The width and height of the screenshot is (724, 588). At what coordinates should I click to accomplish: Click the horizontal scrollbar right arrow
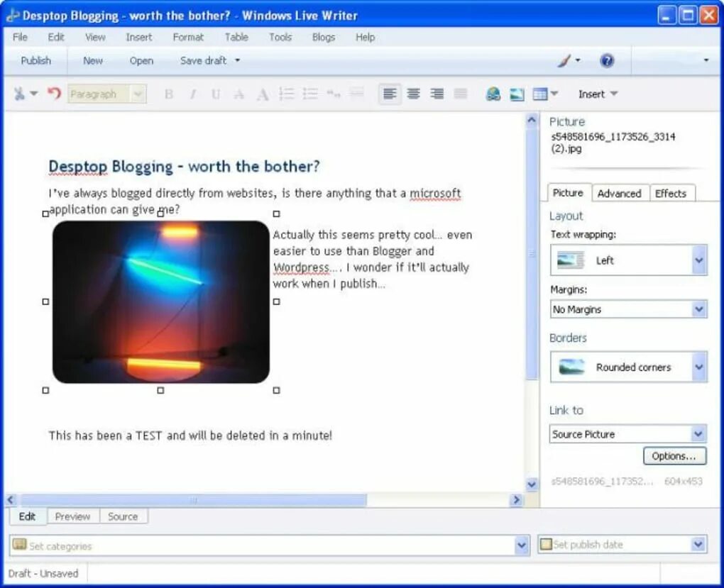[516, 500]
